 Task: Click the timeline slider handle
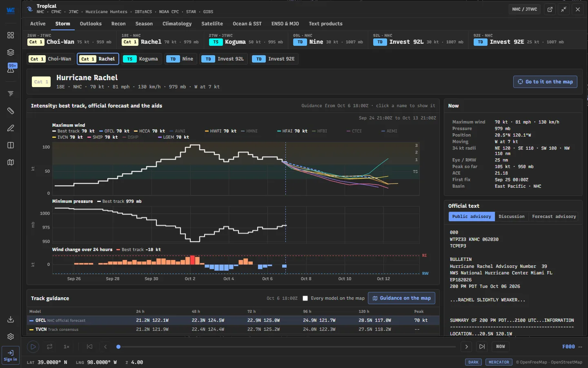[118, 347]
